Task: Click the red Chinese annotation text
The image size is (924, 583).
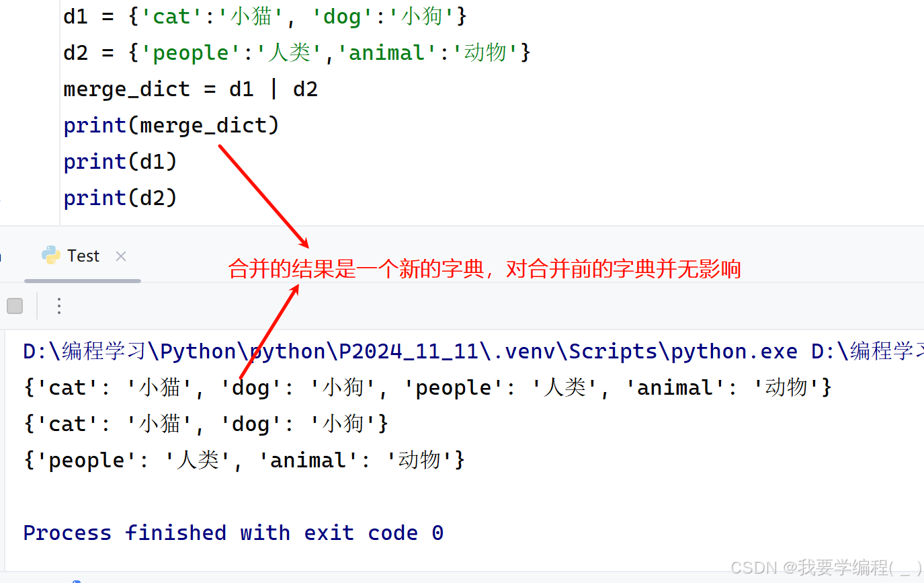Action: coord(485,270)
